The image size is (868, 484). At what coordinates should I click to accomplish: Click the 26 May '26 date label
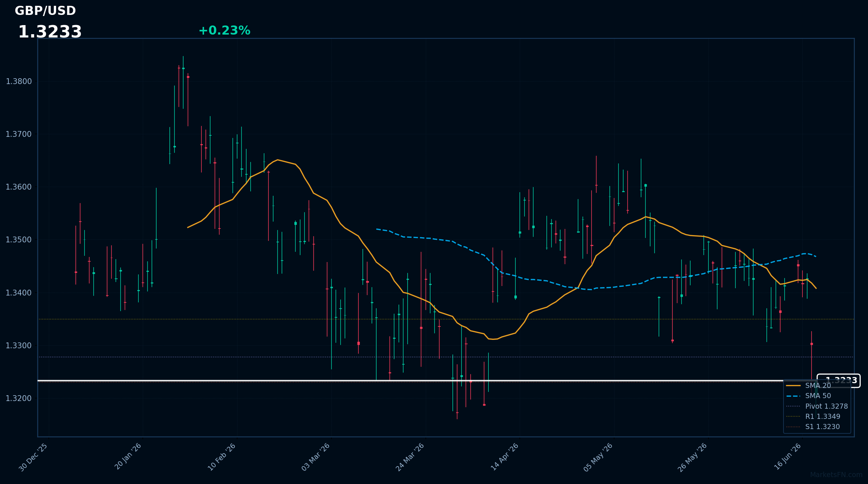pos(692,457)
